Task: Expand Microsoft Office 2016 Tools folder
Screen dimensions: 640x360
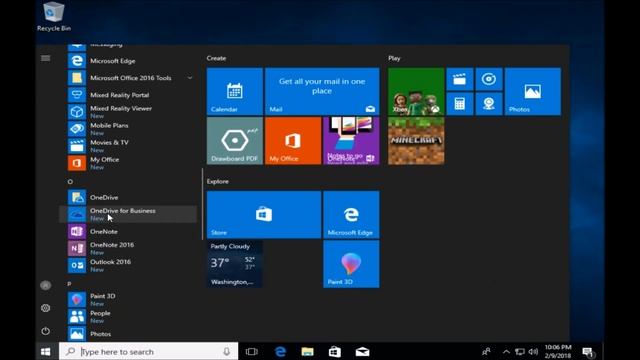Action: (x=128, y=78)
